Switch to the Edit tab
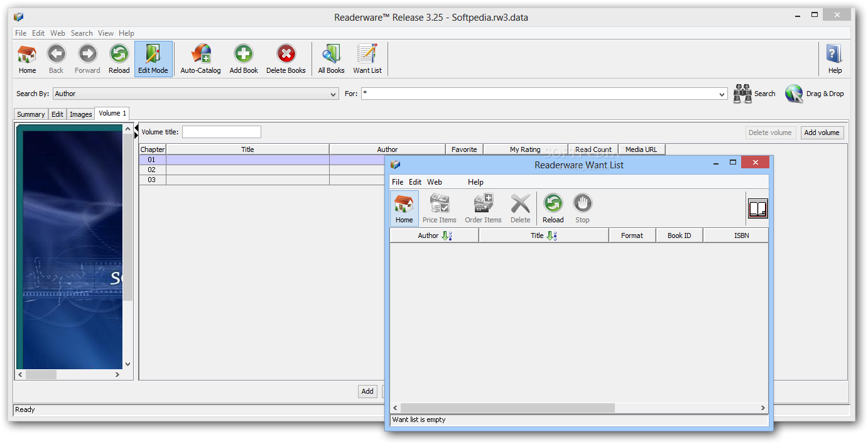This screenshot has height=444, width=868. click(57, 114)
